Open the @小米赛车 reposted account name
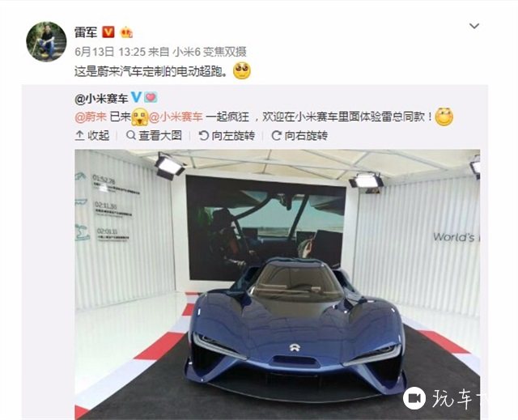Viewport: 518px width, 420px height. (101, 99)
